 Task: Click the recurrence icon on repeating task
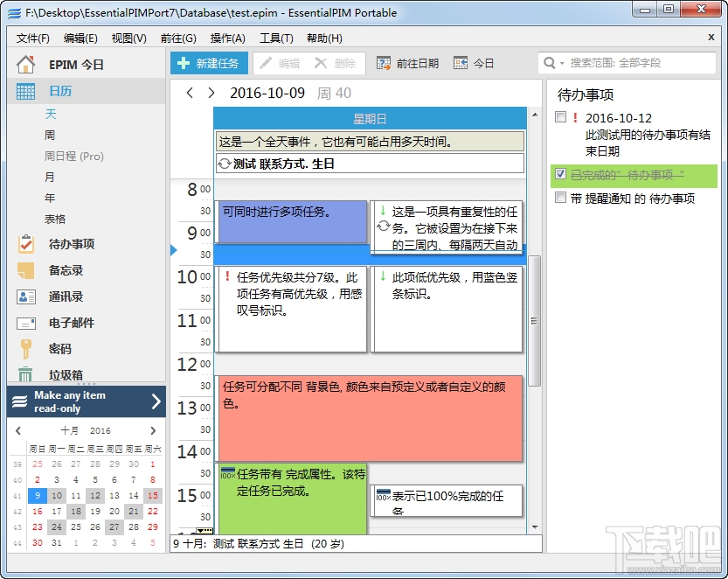coord(383,227)
